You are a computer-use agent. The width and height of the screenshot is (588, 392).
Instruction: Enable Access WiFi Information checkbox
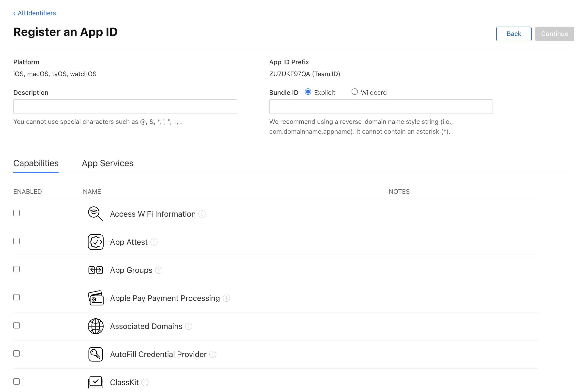pyautogui.click(x=16, y=213)
